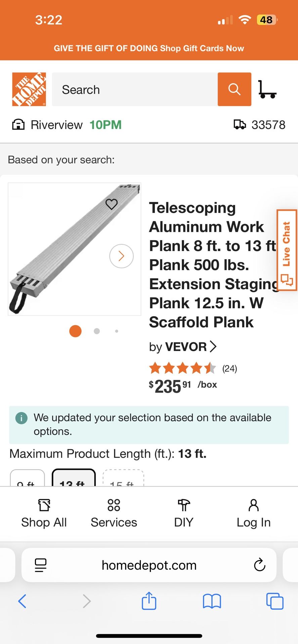Follow the Shop Gift Cards Now banner
The height and width of the screenshot is (644, 298).
coord(149,48)
